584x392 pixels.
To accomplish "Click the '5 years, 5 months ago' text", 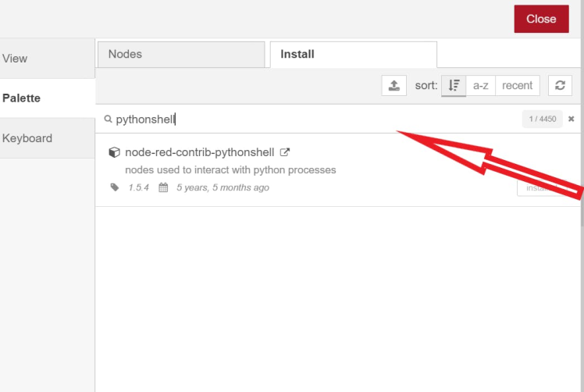I will 223,187.
